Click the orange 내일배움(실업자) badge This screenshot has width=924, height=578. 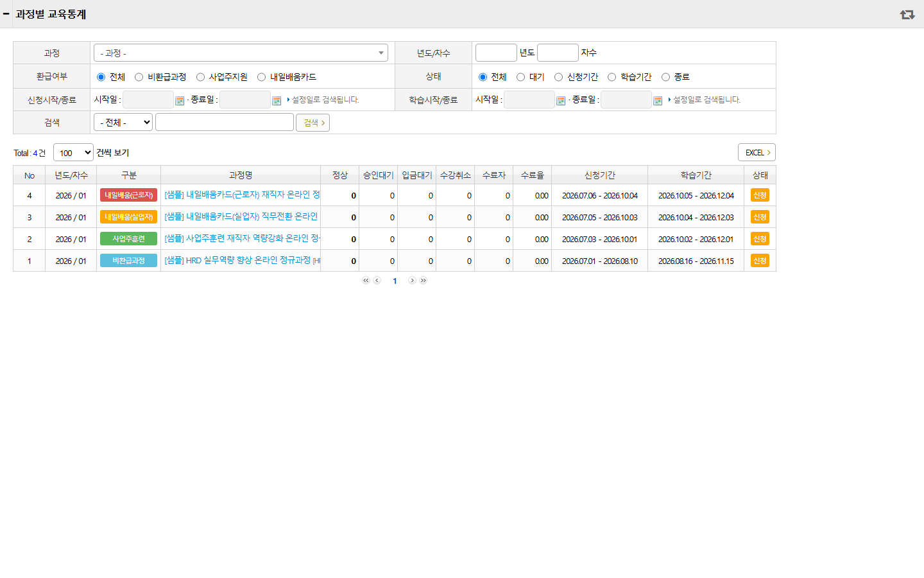coord(128,217)
